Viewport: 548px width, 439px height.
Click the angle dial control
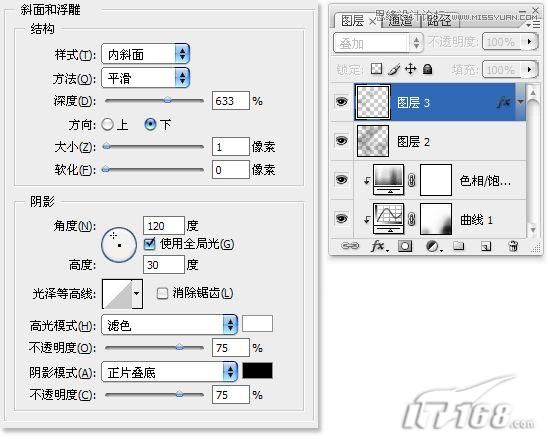[x=119, y=245]
